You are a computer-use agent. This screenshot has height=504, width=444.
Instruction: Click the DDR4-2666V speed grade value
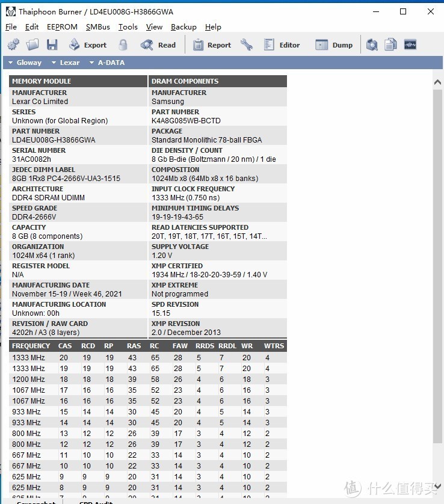(34, 217)
